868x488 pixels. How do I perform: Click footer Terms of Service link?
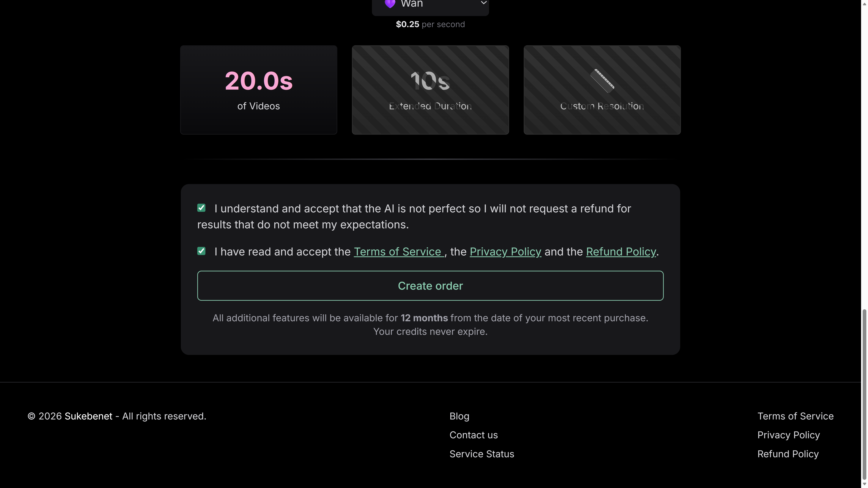point(795,416)
